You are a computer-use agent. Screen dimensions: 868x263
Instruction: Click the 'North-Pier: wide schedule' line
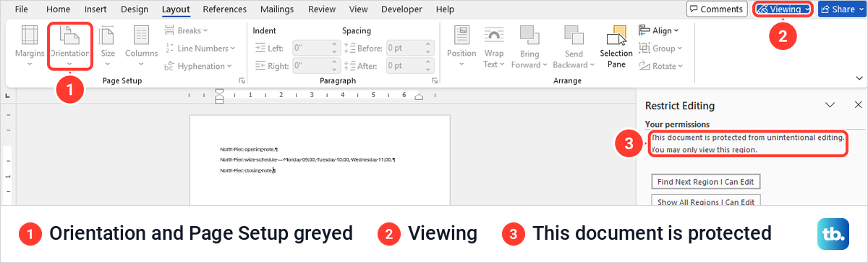307,159
